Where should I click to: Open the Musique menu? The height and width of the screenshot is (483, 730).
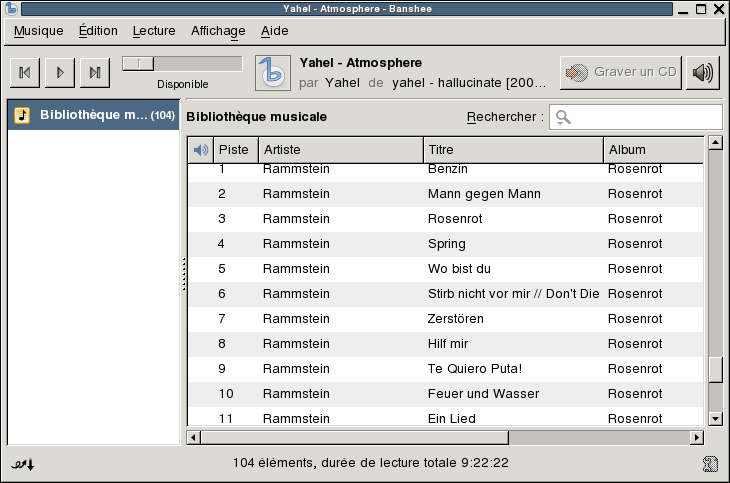coord(39,31)
